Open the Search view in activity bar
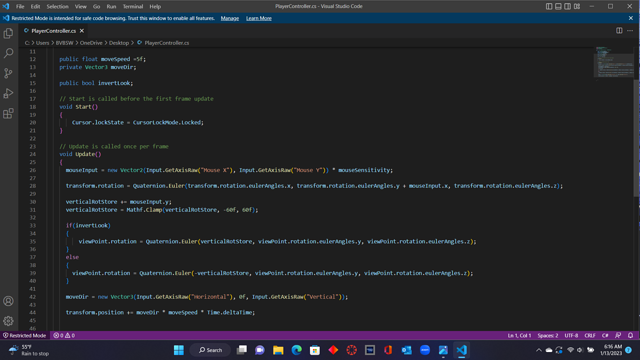The image size is (640, 360). [x=8, y=53]
